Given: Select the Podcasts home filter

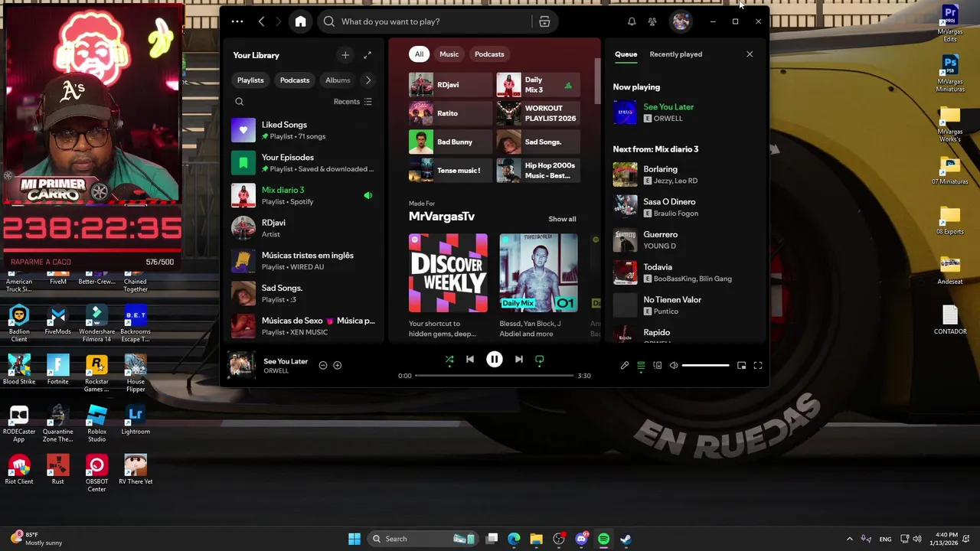Looking at the screenshot, I should point(489,54).
